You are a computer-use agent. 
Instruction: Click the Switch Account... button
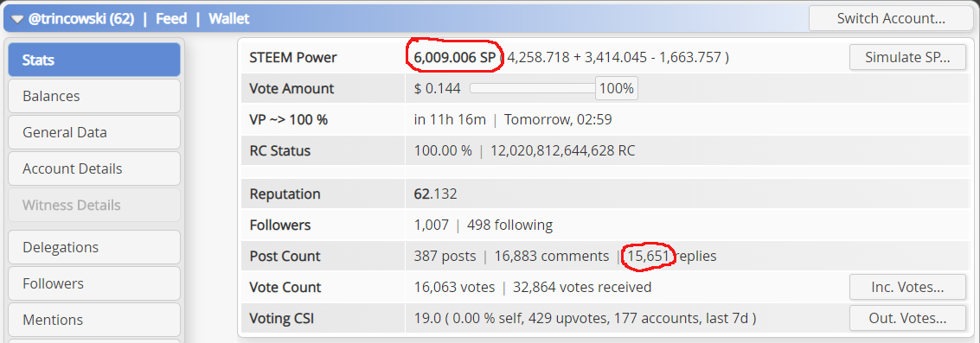click(891, 18)
